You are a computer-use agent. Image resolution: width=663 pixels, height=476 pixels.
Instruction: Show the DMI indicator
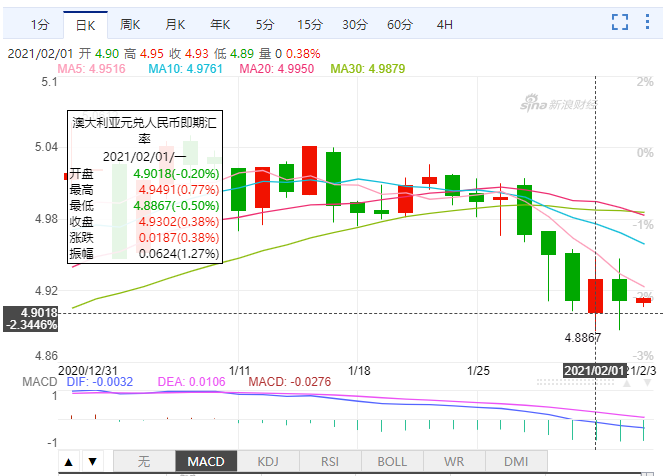(516, 461)
